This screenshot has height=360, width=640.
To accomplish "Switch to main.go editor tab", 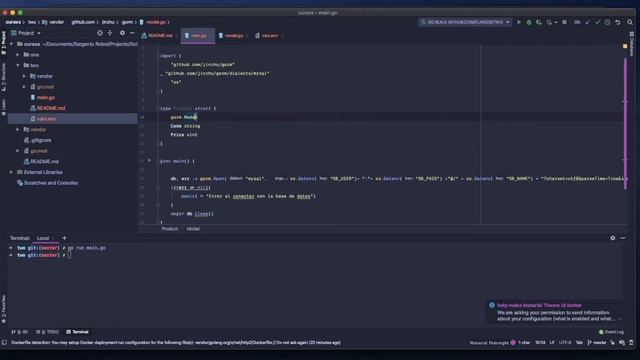I will click(x=197, y=36).
